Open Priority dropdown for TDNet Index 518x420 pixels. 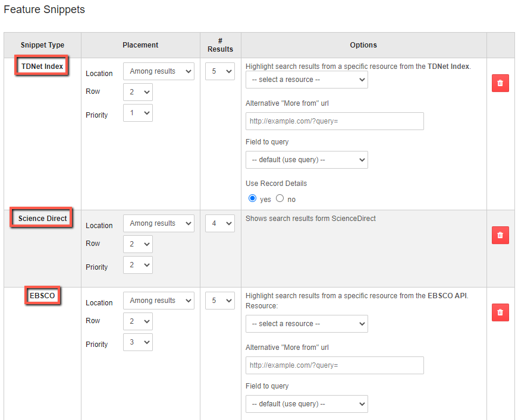(x=138, y=113)
